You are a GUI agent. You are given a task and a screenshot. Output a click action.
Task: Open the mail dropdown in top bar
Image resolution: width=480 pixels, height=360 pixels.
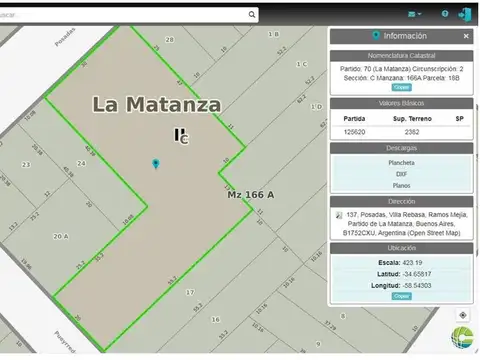pos(415,14)
